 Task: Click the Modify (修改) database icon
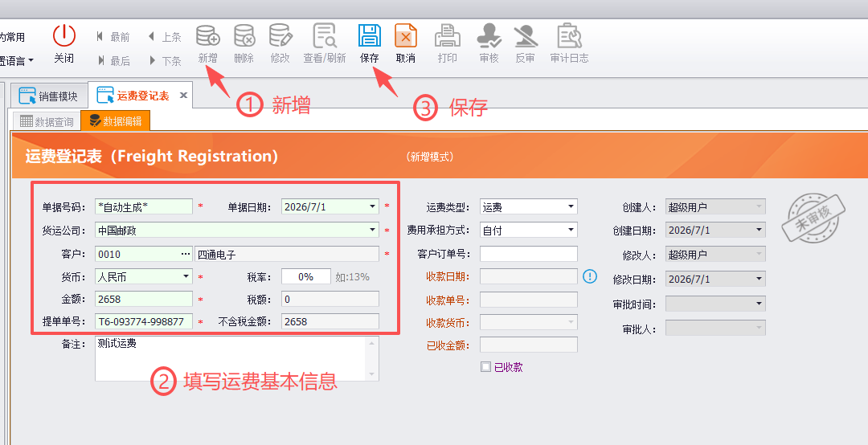click(x=280, y=35)
